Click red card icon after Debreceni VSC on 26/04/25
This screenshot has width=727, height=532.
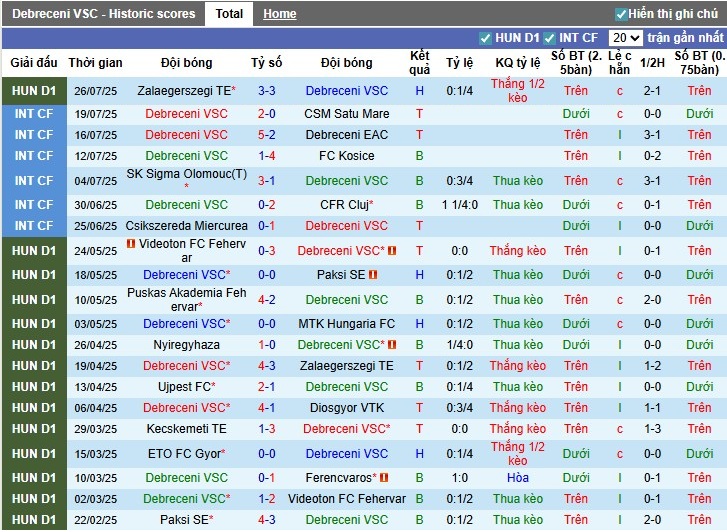[392, 345]
